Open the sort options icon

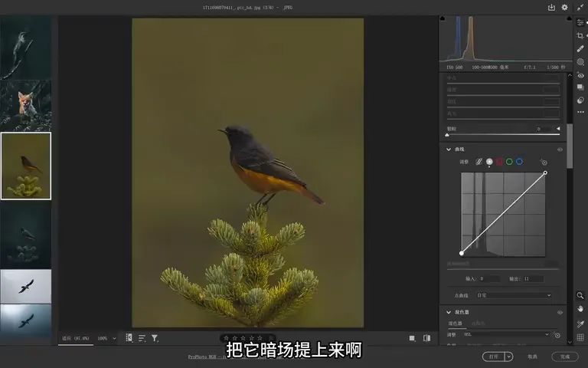click(x=142, y=338)
